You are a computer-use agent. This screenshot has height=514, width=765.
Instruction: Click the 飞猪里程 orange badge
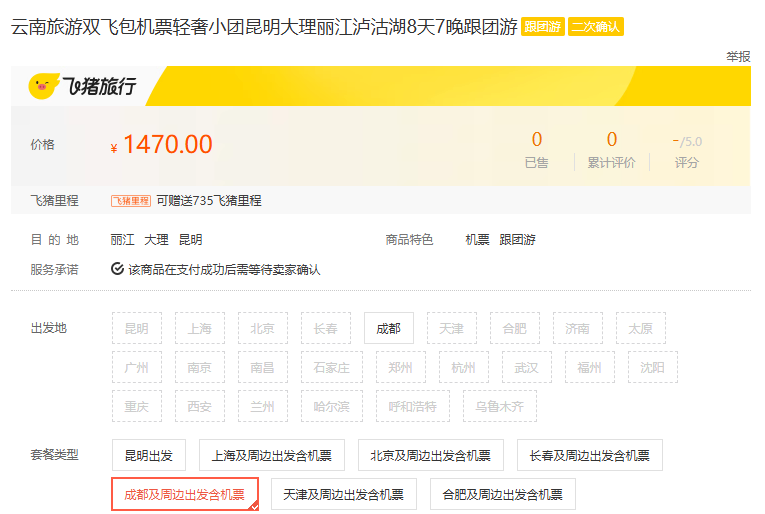[x=131, y=201]
